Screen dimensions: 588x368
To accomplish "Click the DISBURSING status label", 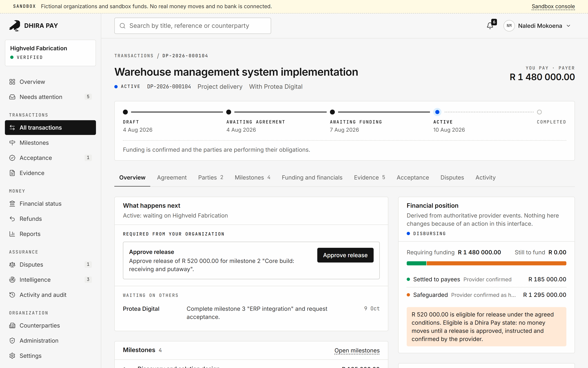I will pyautogui.click(x=429, y=233).
